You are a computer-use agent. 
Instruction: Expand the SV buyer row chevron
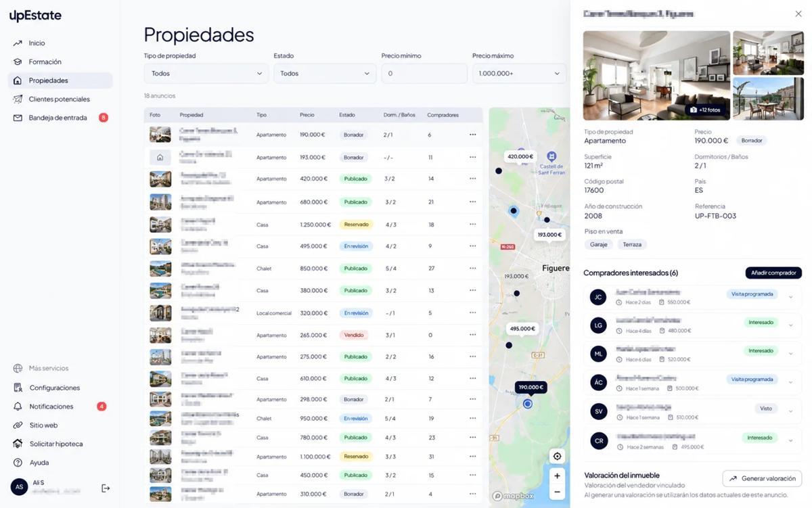pyautogui.click(x=790, y=411)
